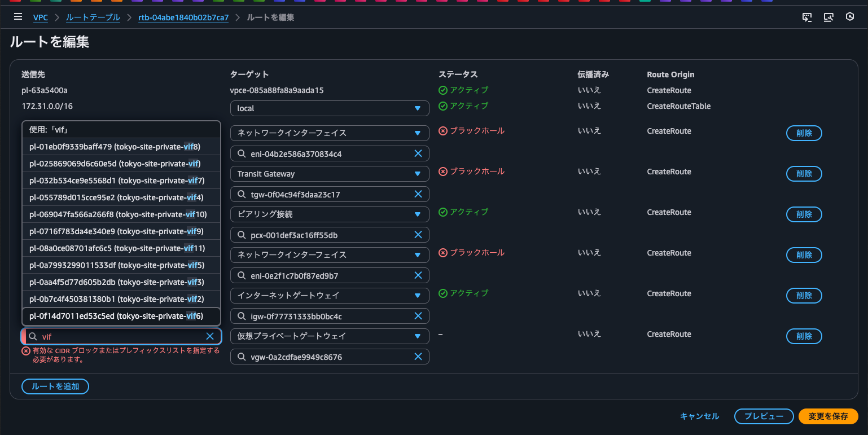Clear the eni-04b2e586a370834c4 target field
Screen dimensions: 868x435
(418, 153)
